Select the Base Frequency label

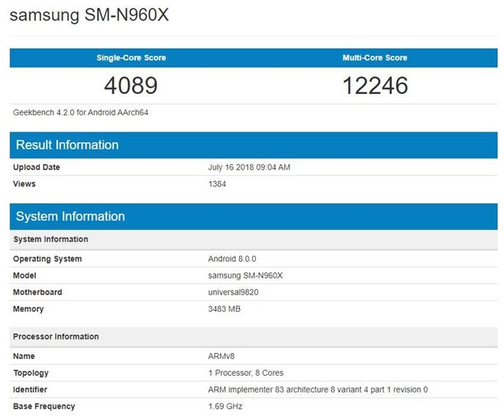click(x=44, y=406)
